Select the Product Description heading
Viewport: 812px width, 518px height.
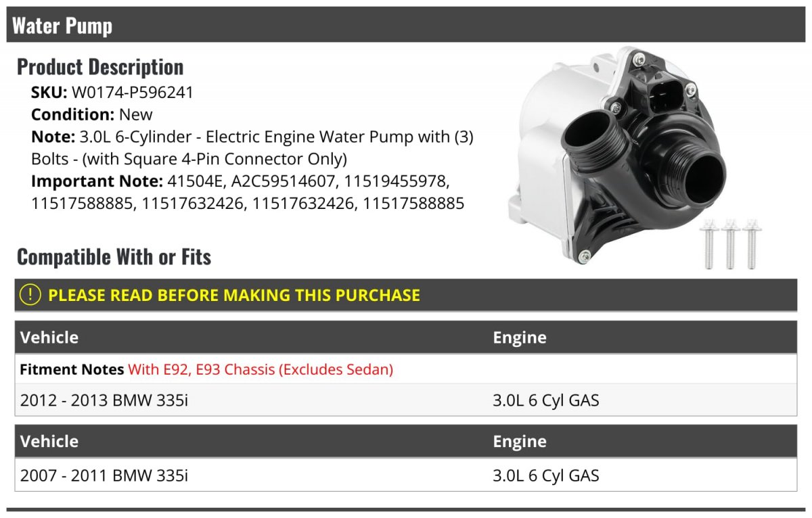[100, 66]
